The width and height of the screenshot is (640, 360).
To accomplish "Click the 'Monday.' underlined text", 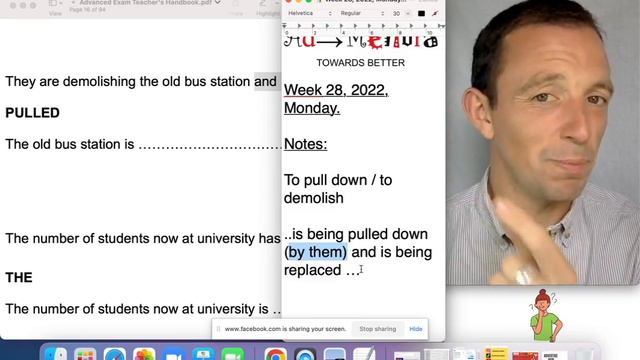I will pyautogui.click(x=312, y=108).
